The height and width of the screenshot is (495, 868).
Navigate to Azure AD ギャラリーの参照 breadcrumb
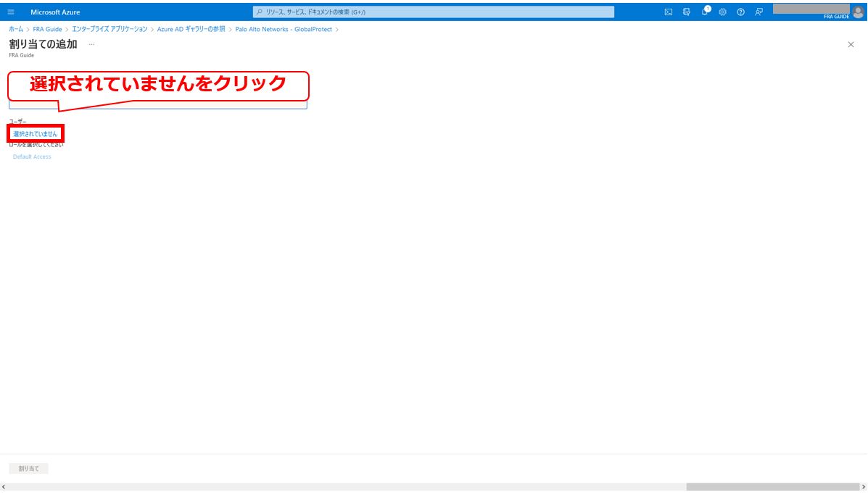pyautogui.click(x=191, y=29)
